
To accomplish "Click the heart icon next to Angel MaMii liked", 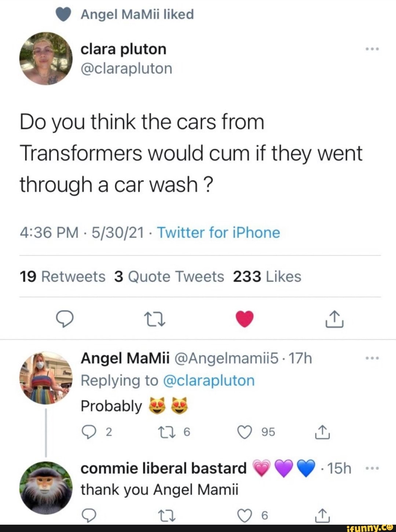I will (x=62, y=14).
